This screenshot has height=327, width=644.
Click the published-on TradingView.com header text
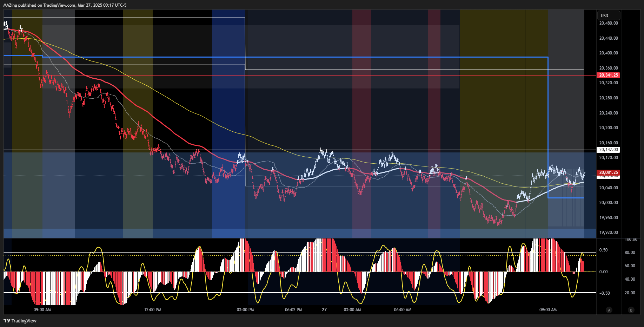tap(65, 5)
